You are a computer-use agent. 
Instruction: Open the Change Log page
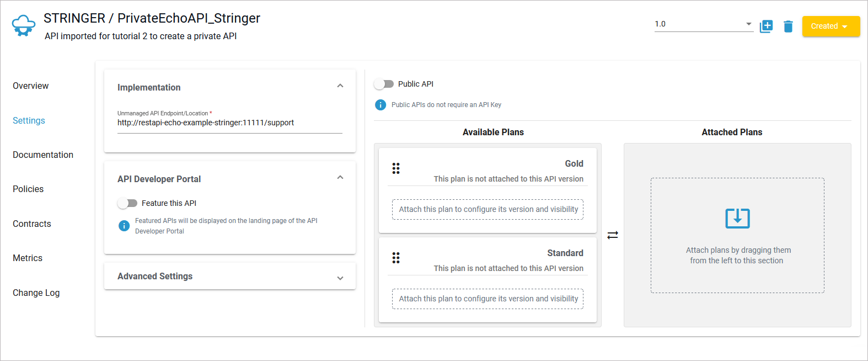point(36,293)
